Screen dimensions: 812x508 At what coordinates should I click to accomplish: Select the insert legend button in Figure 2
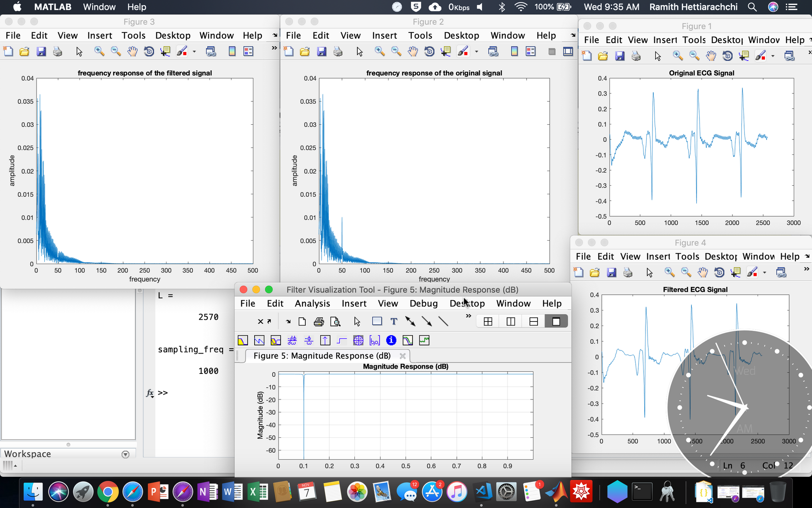(x=531, y=53)
